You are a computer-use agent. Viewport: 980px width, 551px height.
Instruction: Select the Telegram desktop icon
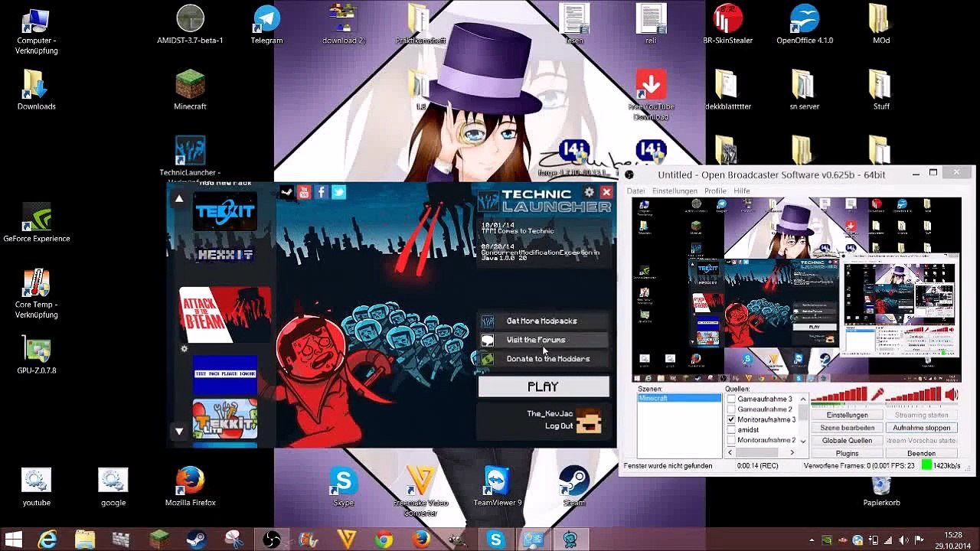pyautogui.click(x=266, y=24)
